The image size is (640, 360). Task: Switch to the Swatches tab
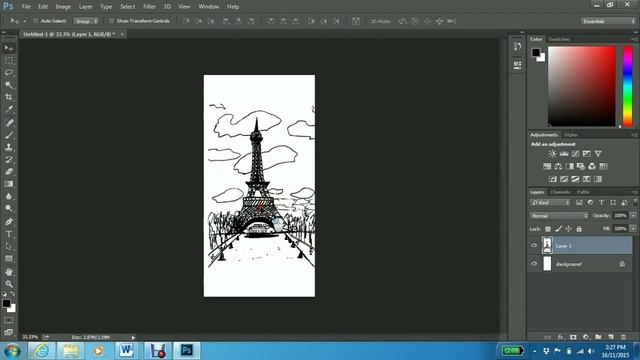(x=559, y=39)
